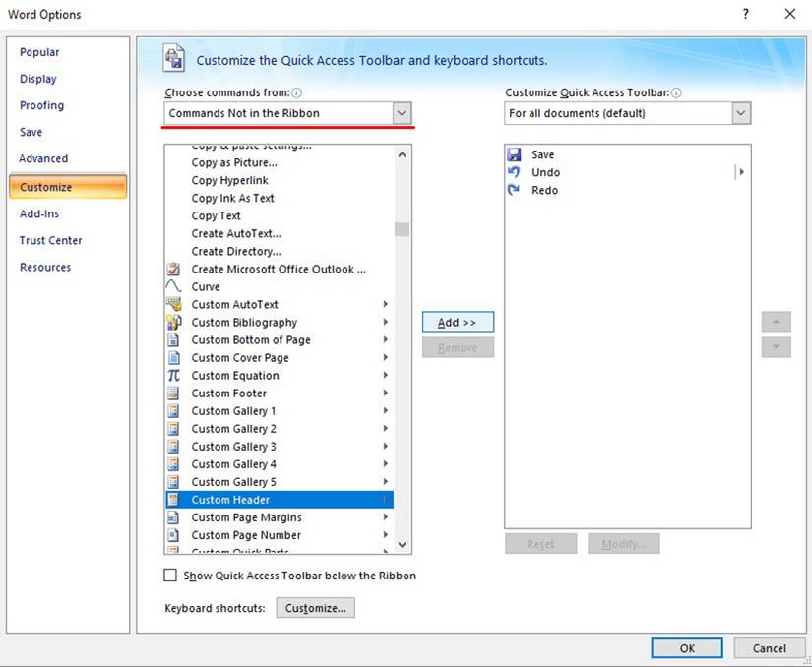Click the keyboard shortcuts Customize button

coord(315,608)
